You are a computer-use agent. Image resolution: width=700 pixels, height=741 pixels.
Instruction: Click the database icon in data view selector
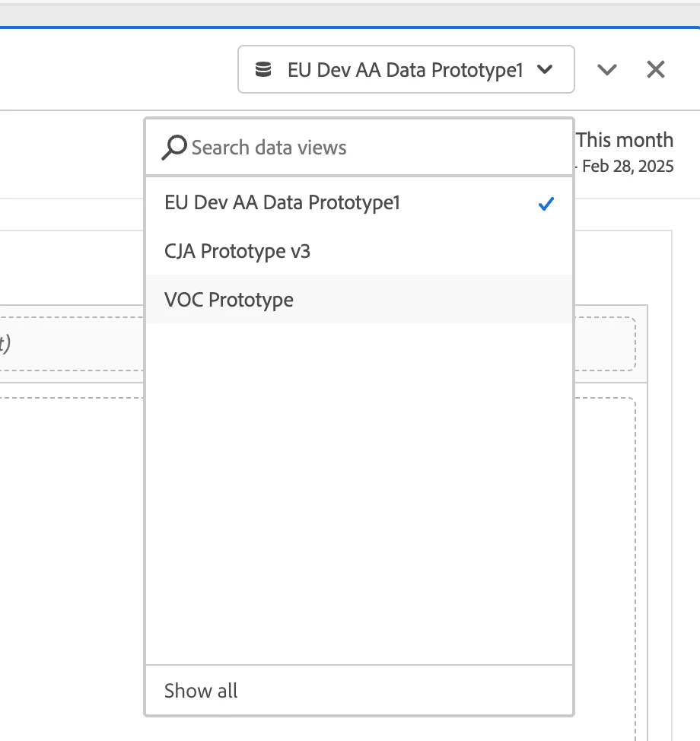tap(262, 70)
